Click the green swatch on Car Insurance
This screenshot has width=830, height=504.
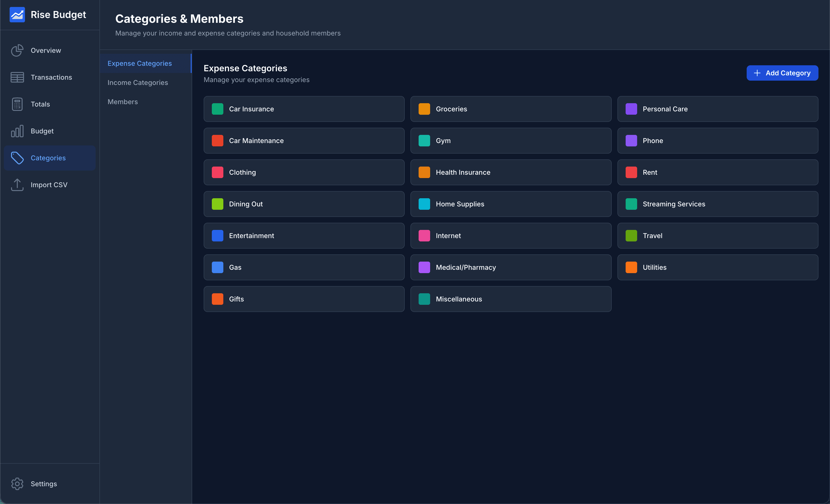(217, 109)
